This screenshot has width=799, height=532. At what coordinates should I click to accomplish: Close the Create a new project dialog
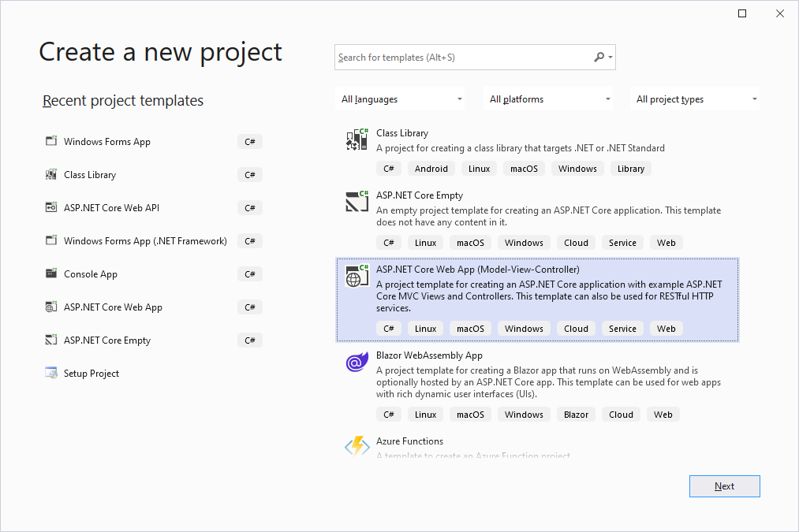click(x=779, y=13)
